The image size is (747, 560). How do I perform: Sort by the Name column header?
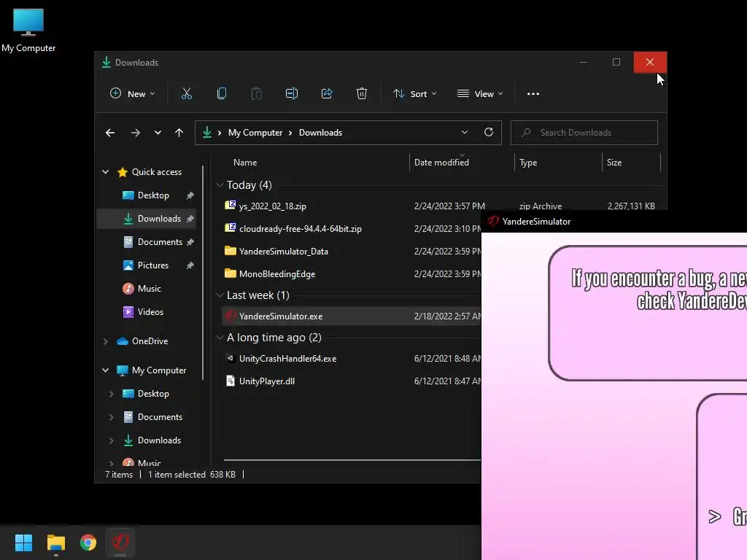(245, 163)
